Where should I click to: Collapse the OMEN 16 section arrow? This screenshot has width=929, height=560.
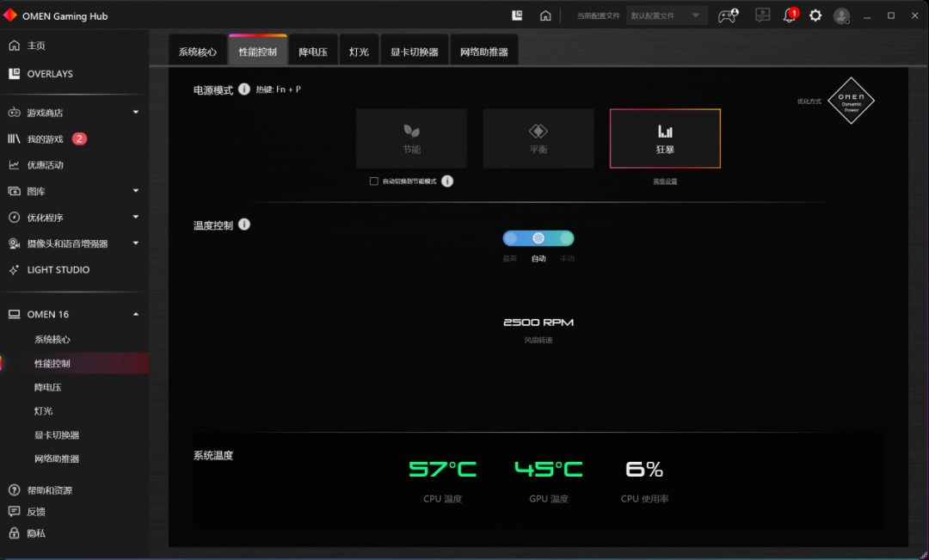136,314
